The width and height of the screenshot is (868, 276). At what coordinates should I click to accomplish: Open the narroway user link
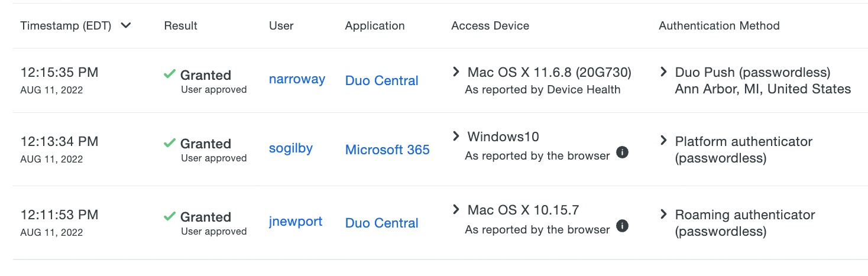[x=297, y=79]
